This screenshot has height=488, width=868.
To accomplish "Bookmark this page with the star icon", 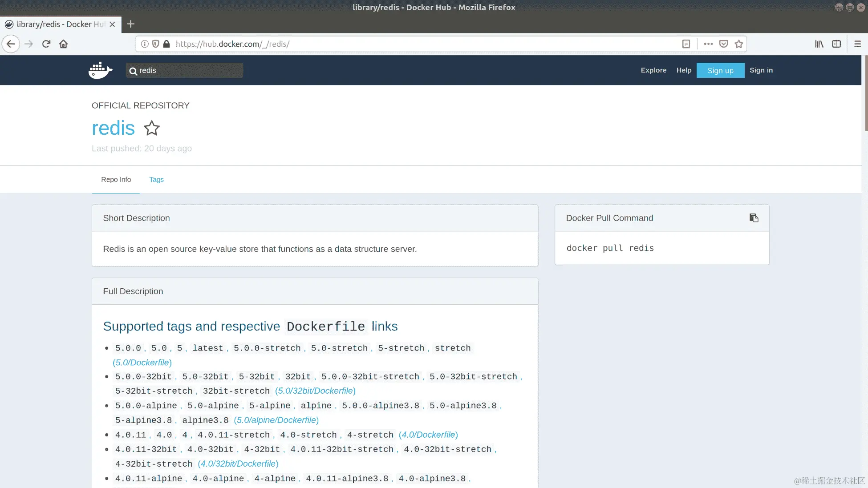I will coord(739,44).
